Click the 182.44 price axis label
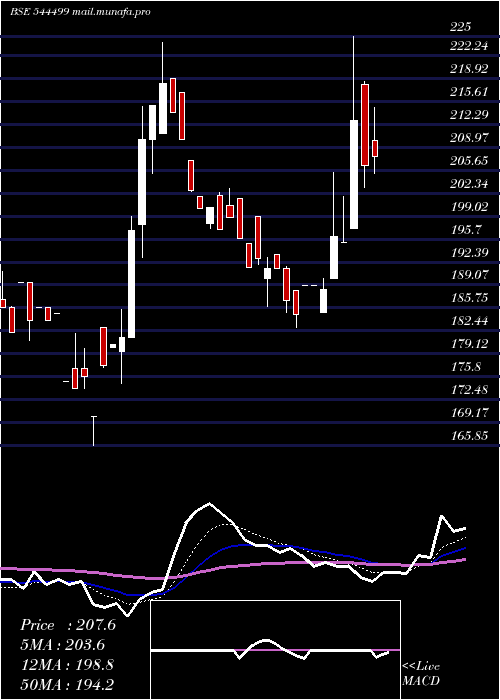Viewport: 500px width, 700px height. 468,321
